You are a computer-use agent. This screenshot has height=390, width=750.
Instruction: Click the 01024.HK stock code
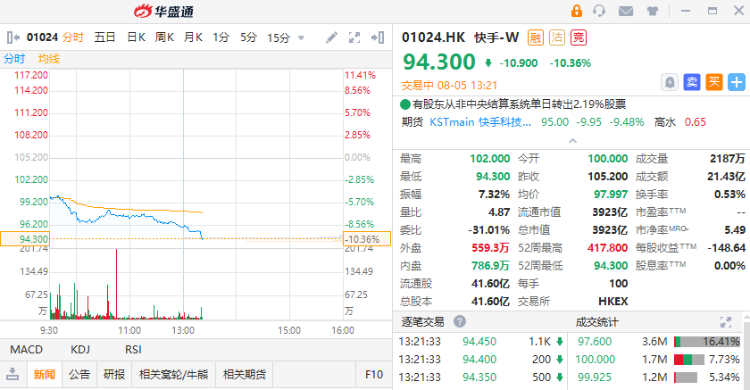pyautogui.click(x=433, y=37)
